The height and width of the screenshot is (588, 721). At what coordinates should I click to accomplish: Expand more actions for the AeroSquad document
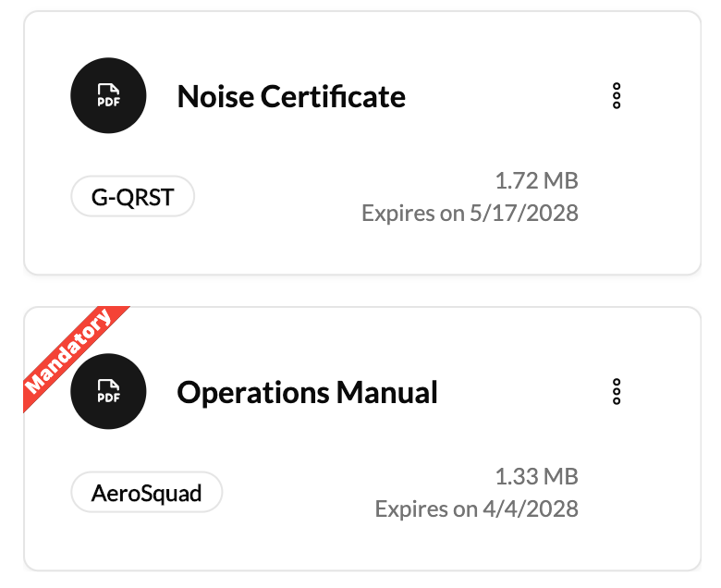click(x=617, y=392)
